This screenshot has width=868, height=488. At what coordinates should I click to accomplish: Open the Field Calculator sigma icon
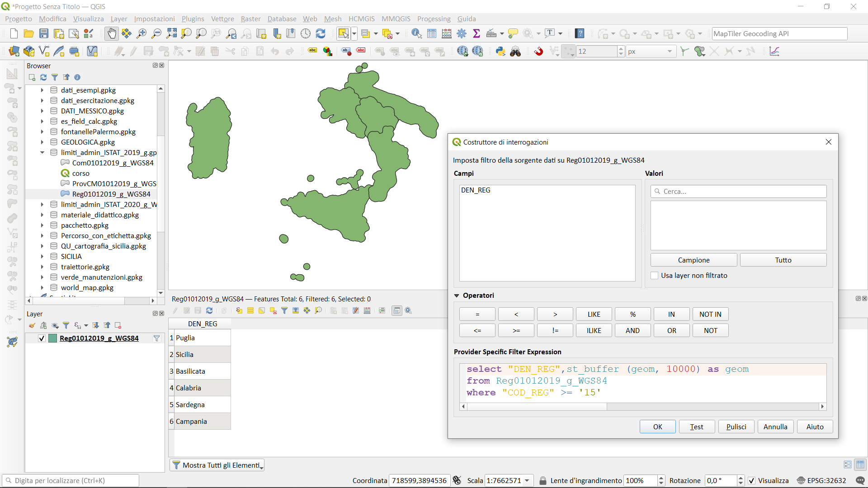[476, 33]
